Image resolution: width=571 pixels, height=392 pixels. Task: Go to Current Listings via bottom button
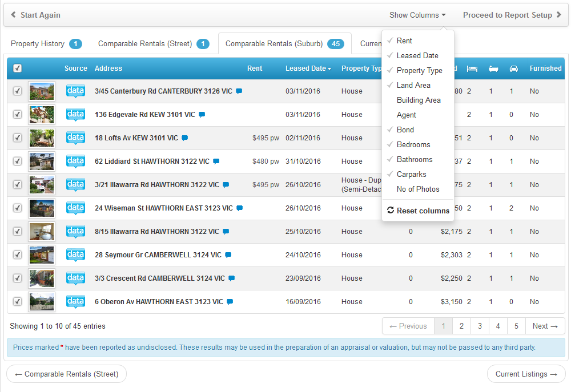click(x=526, y=374)
